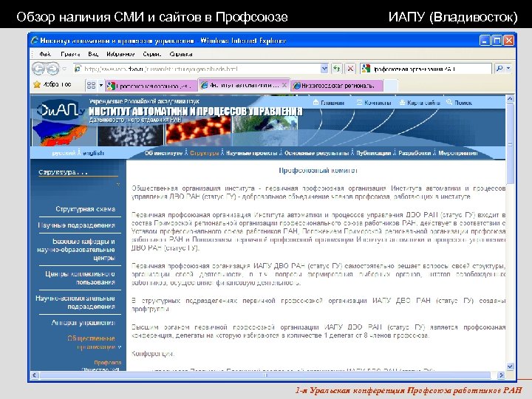Image resolution: width=532 pixels, height=399 pixels.
Task: Go to Главная home link
Action: coord(328,103)
